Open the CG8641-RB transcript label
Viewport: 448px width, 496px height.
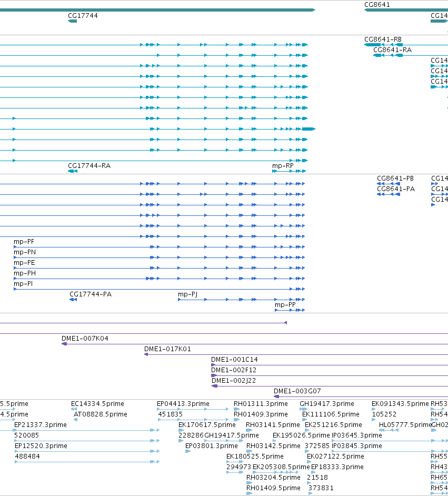383,39
